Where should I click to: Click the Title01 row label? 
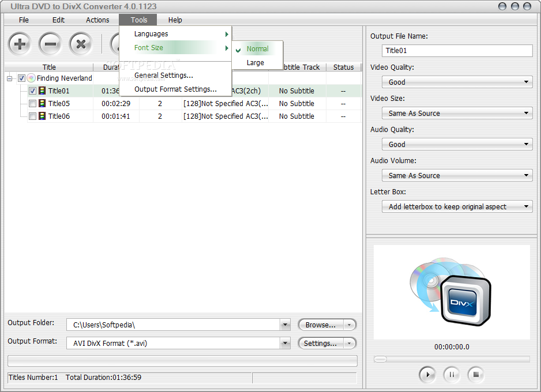[59, 91]
